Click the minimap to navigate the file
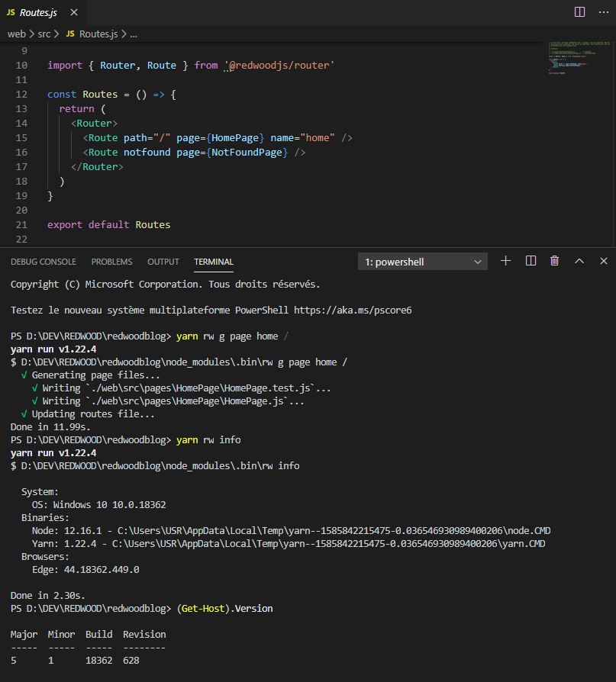The image size is (616, 682). (576, 57)
